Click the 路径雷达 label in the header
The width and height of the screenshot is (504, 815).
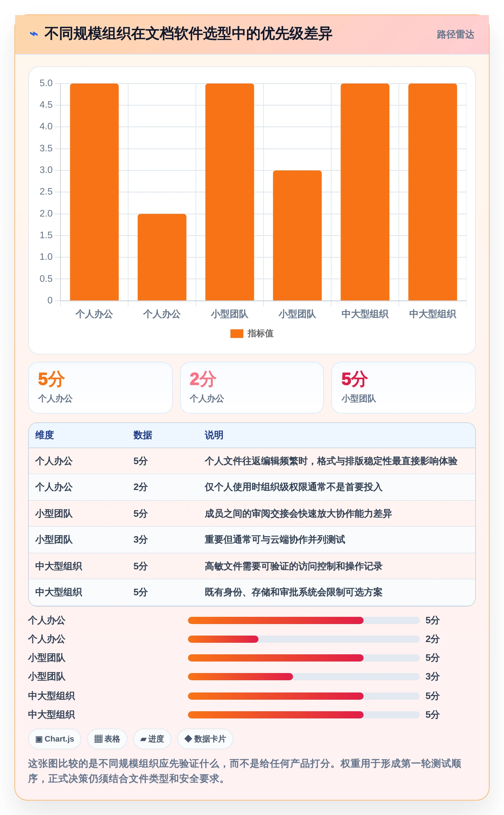click(x=455, y=35)
